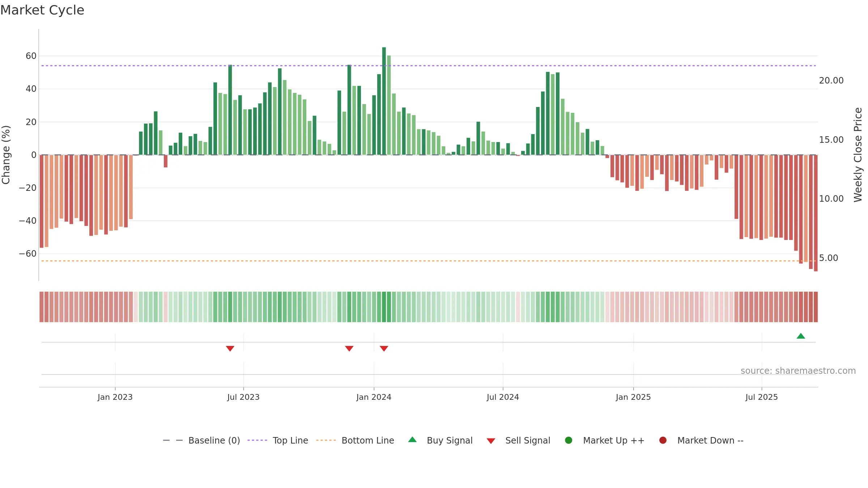Click the red Sell Signal triangle in legend
868x488 pixels.
pyautogui.click(x=491, y=441)
